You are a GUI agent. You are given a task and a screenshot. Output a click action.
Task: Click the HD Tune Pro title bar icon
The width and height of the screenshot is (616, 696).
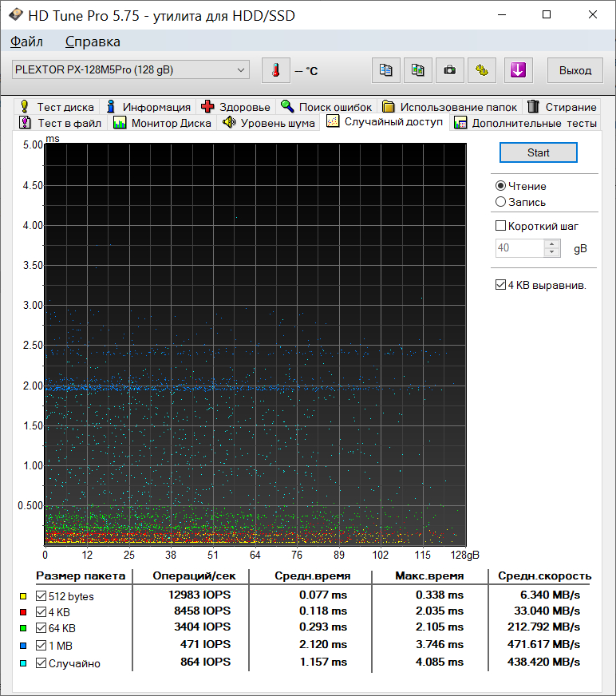point(15,14)
